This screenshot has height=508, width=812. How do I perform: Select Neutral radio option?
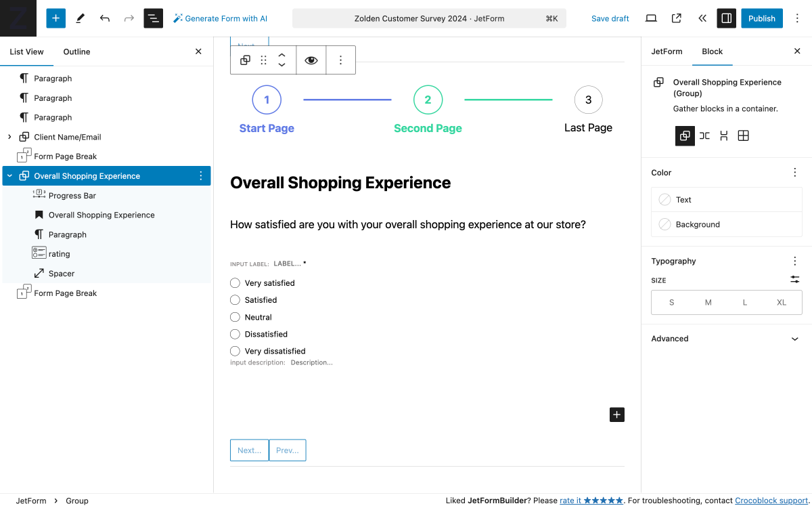click(235, 317)
